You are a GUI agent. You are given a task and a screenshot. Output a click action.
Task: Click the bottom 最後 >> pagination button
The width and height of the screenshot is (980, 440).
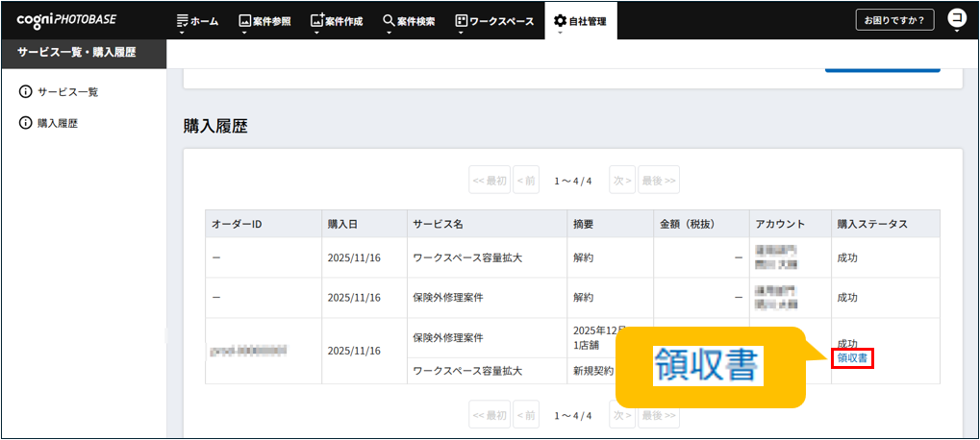click(x=659, y=416)
